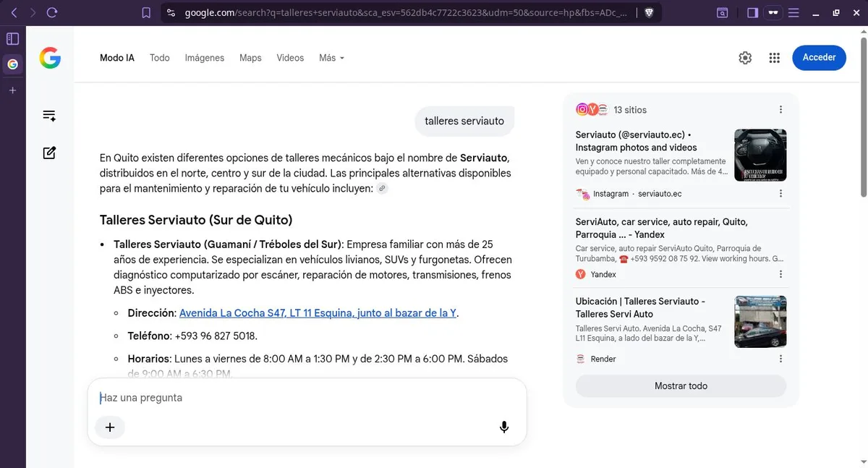This screenshot has height=468, width=868.
Task: Go back with the browser back arrow
Action: [14, 12]
